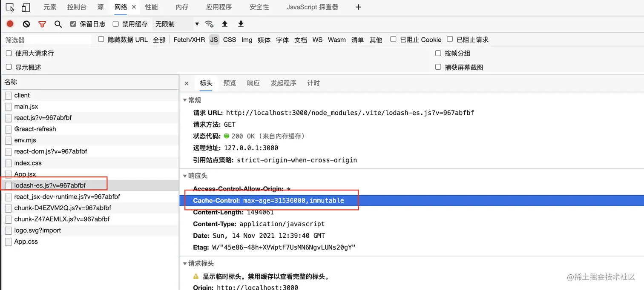Export HAR file download arrow
Viewport: 644px width, 290px height.
tap(241, 24)
